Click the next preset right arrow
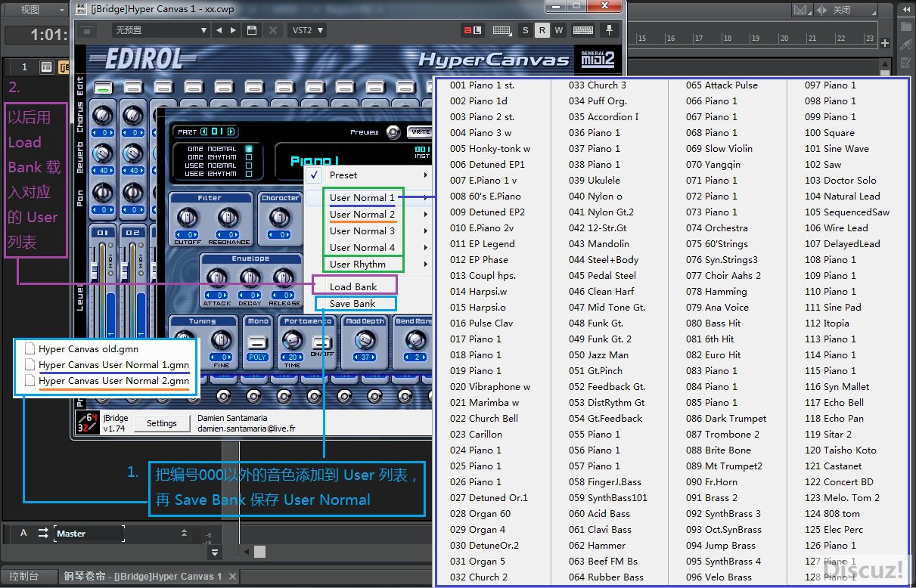 click(233, 30)
